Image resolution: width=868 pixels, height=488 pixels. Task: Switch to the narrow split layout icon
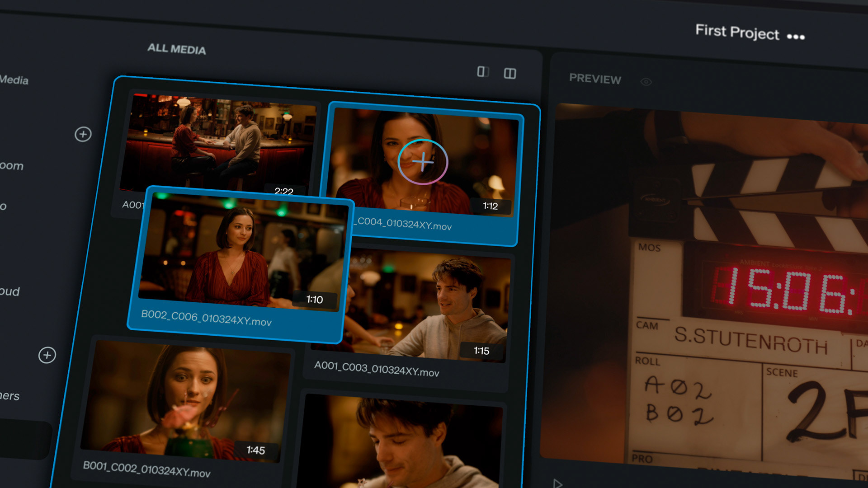pyautogui.click(x=483, y=72)
